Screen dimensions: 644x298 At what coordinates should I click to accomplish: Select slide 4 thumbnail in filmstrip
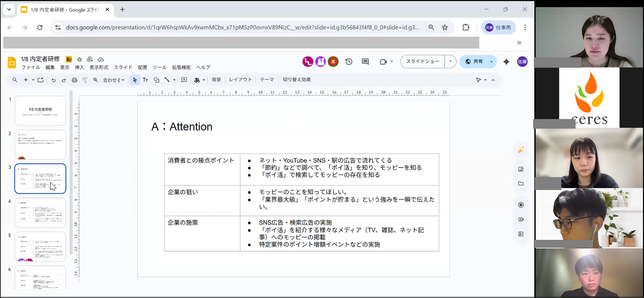(40, 213)
